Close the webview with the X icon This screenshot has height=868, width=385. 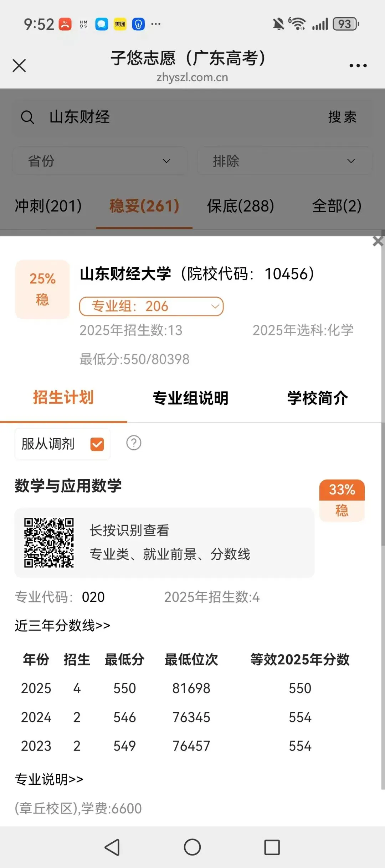point(19,66)
